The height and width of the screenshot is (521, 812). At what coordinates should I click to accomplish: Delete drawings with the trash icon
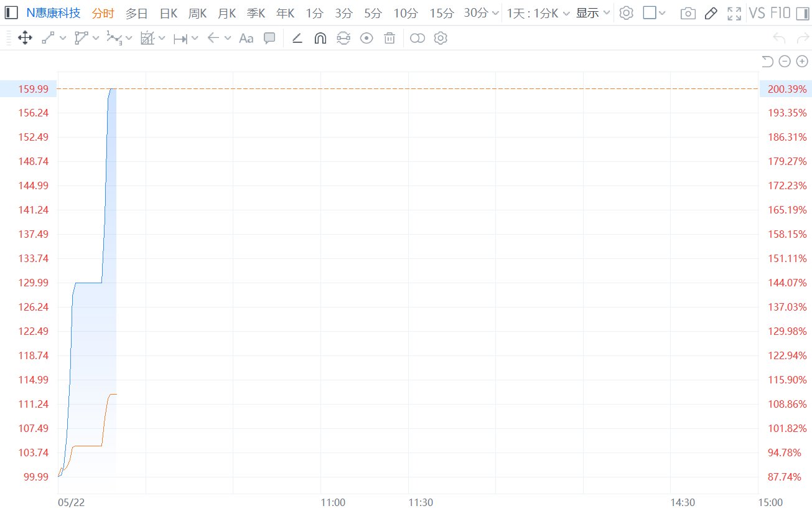(390, 39)
